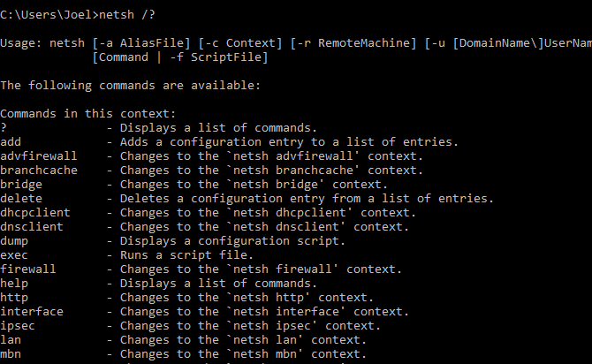Click the 'C:\Users\Joel>' prompt path
The image size is (592, 364).
tap(49, 15)
